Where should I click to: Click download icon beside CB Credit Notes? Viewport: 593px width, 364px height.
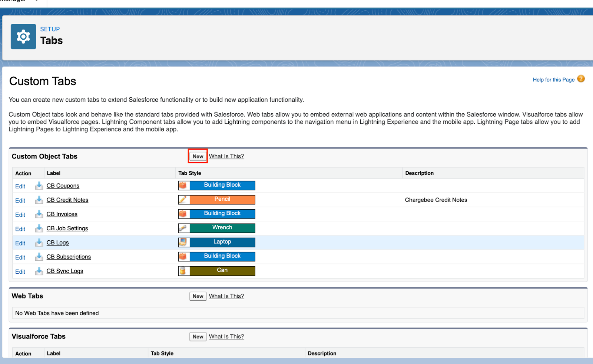point(39,200)
